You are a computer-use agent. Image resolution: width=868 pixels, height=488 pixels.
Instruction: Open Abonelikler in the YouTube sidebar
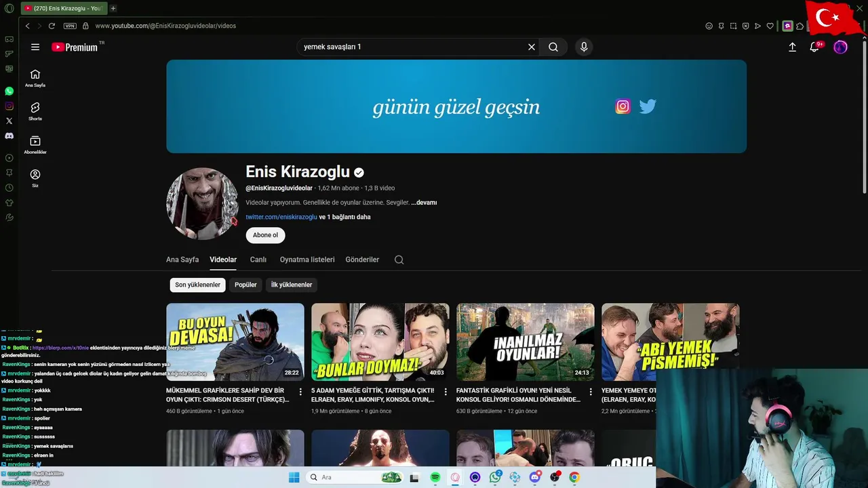coord(35,144)
